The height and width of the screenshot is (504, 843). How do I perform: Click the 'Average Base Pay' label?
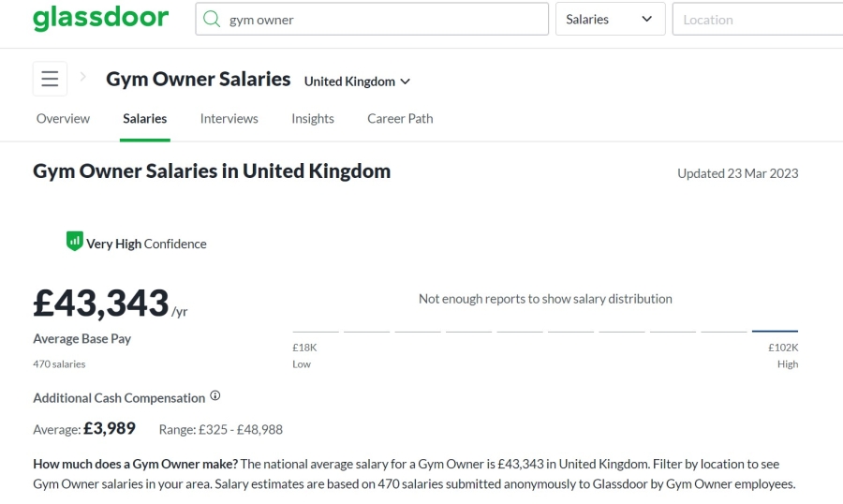click(x=81, y=339)
